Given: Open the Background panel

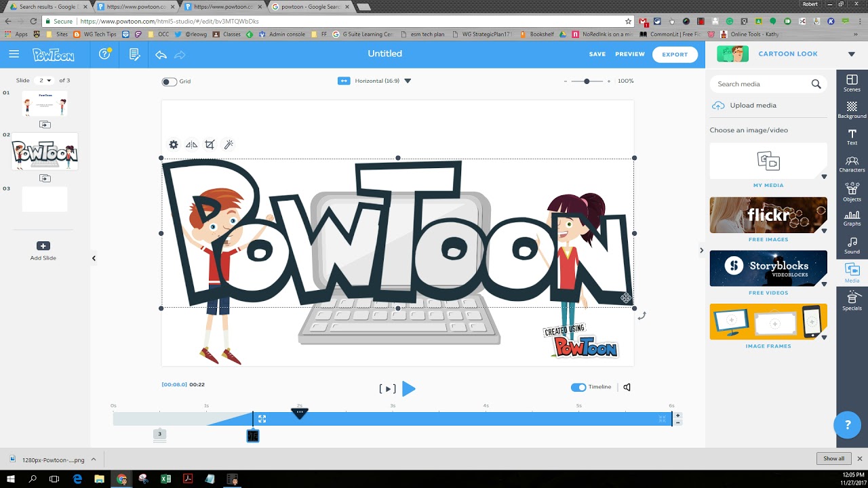Looking at the screenshot, I should [852, 110].
